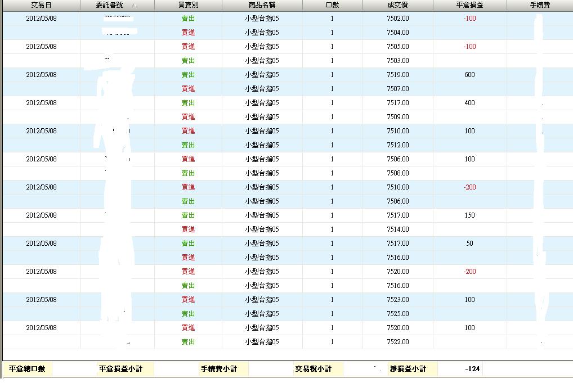Screen dimensions: 573x392
Task: Click 賣出 in the 7502.00 row
Action: (188, 18)
